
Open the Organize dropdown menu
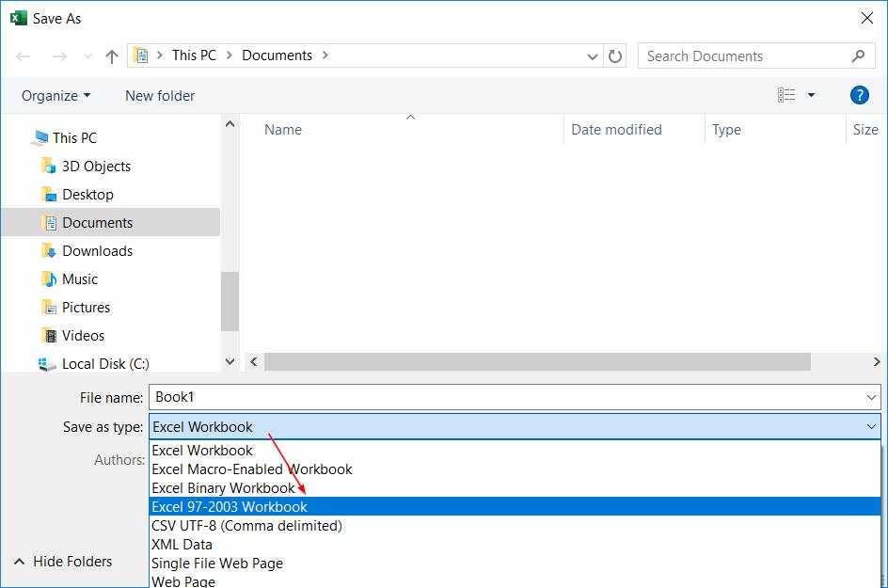click(54, 95)
